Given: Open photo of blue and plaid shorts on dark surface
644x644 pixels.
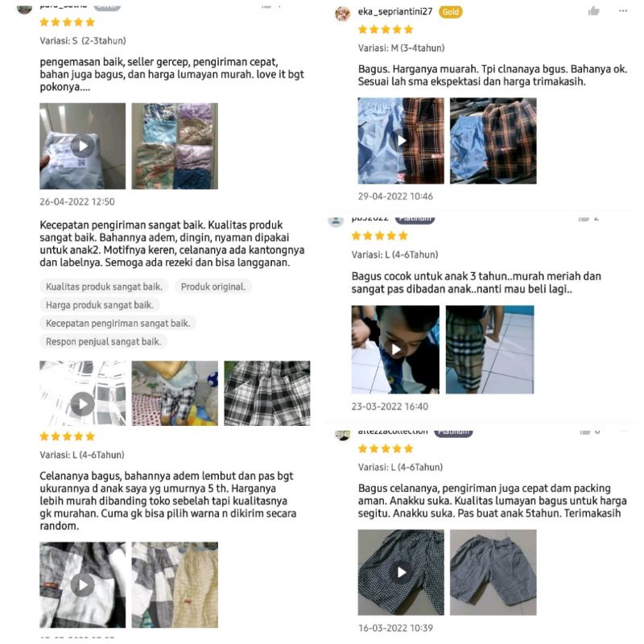Looking at the screenshot, I should (493, 141).
